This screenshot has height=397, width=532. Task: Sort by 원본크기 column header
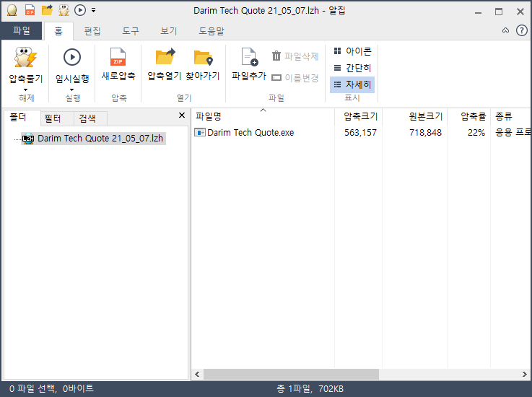point(415,117)
